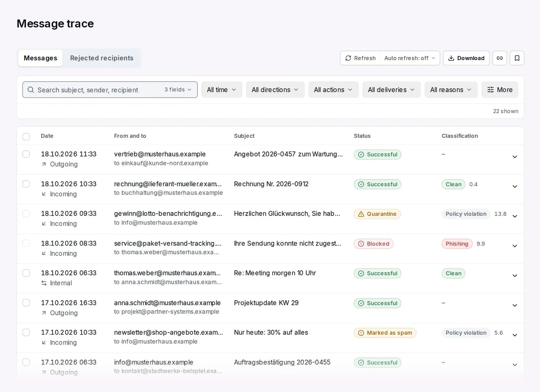This screenshot has height=392, width=540.
Task: Open the All deliveries filter
Action: pyautogui.click(x=391, y=90)
